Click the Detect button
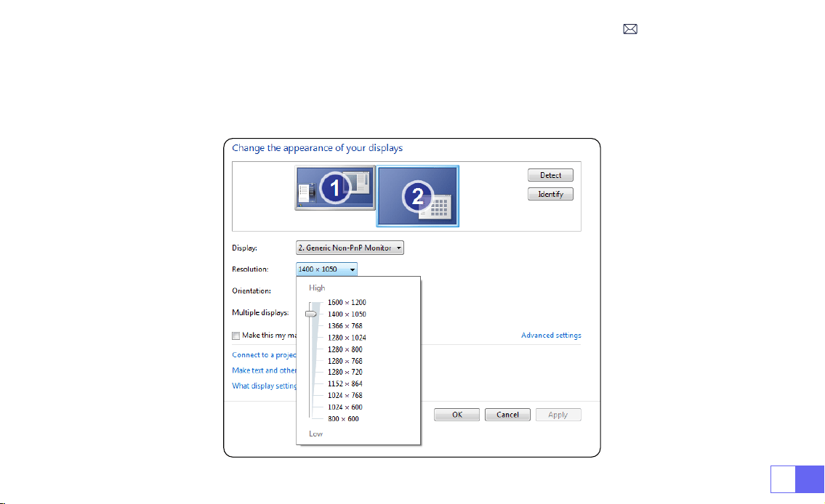 pyautogui.click(x=550, y=175)
